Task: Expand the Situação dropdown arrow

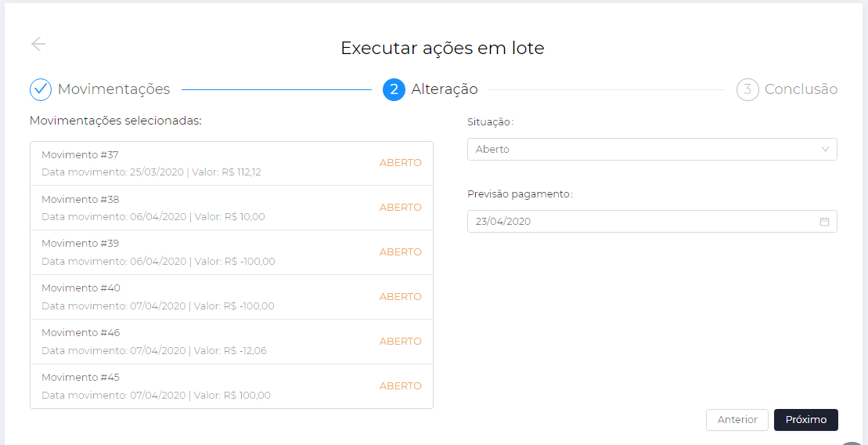Action: click(x=825, y=149)
